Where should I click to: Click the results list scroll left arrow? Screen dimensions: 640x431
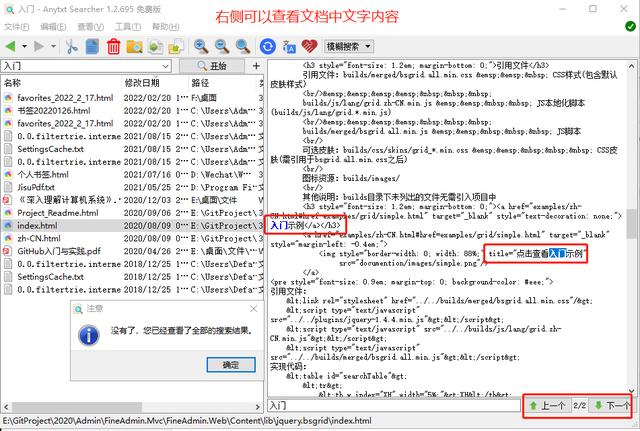6,407
